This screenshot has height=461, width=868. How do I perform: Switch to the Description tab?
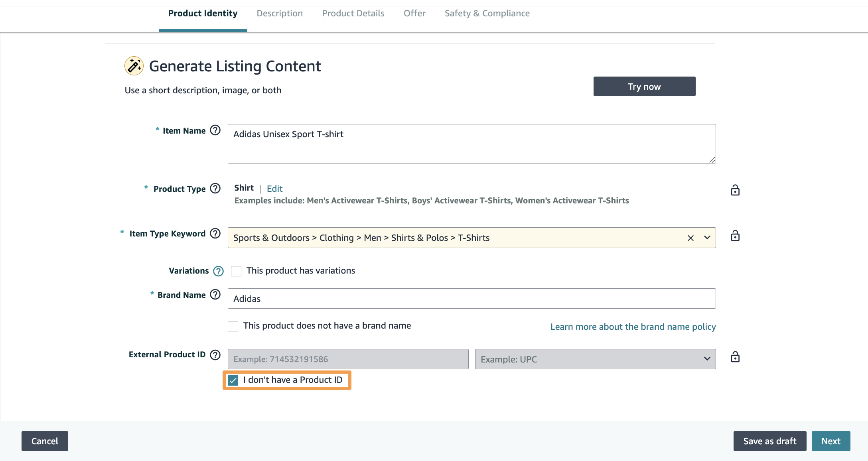(x=280, y=14)
